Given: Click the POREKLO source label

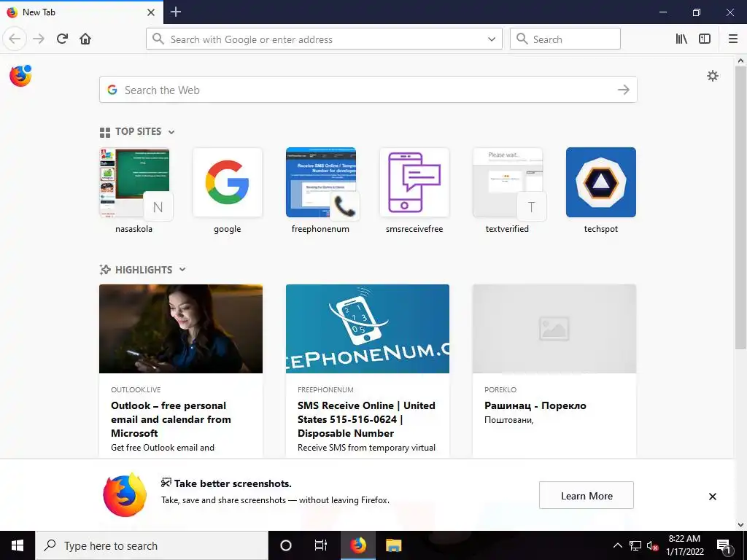Looking at the screenshot, I should (500, 389).
